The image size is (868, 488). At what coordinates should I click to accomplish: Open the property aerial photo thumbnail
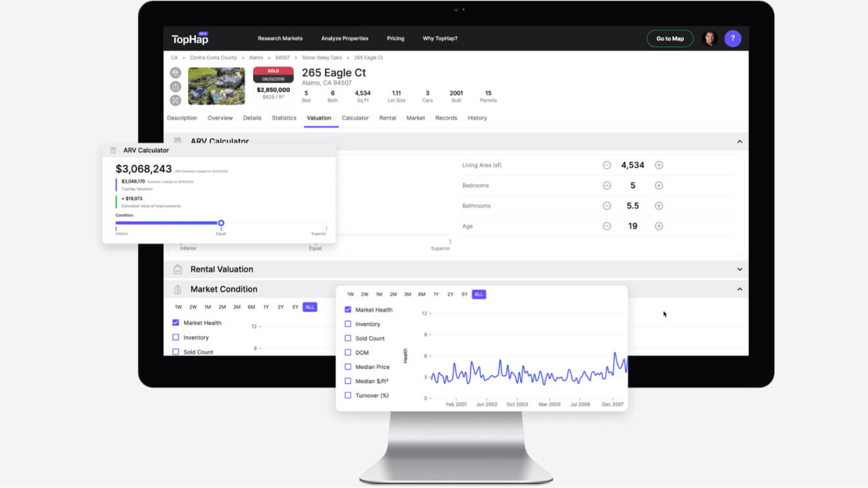pos(216,86)
